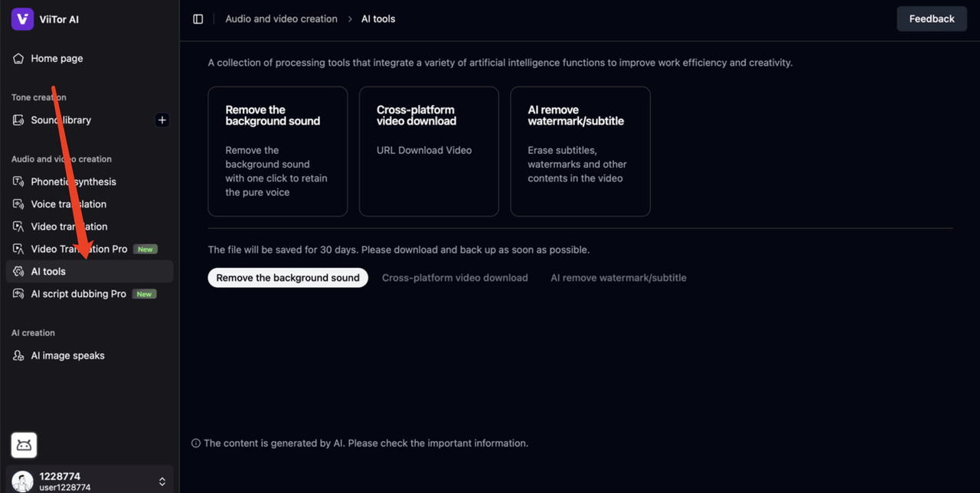980x493 pixels.
Task: Open the Remove the background sound card
Action: (277, 152)
